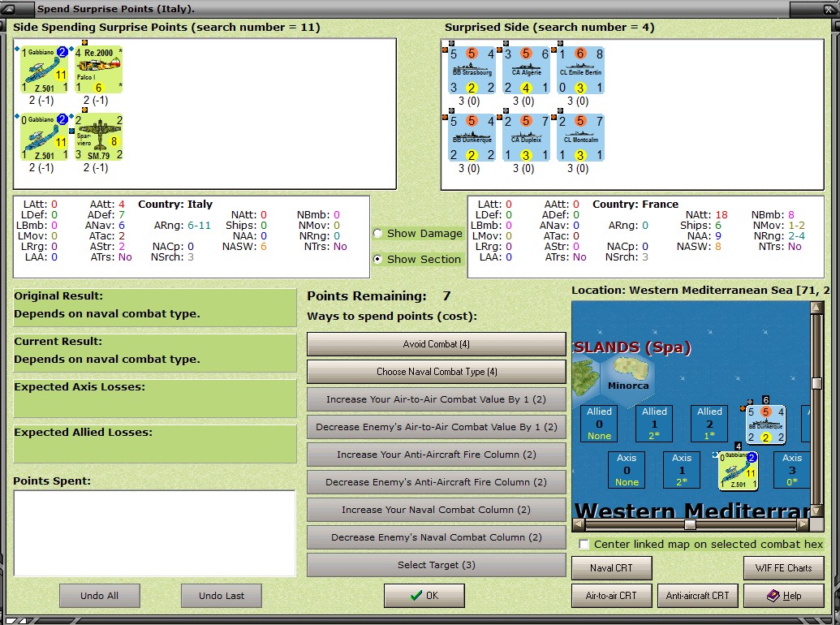Click 'Original Result:' panel text
Image resolution: width=840 pixels, height=625 pixels.
[154, 308]
